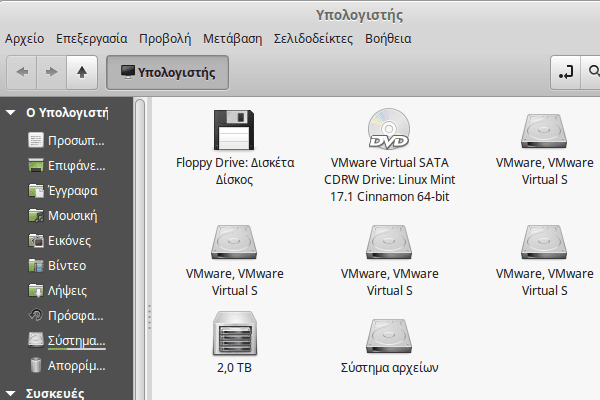Open Λήψεις in the sidebar
Image resolution: width=600 pixels, height=400 pixels.
pyautogui.click(x=67, y=291)
